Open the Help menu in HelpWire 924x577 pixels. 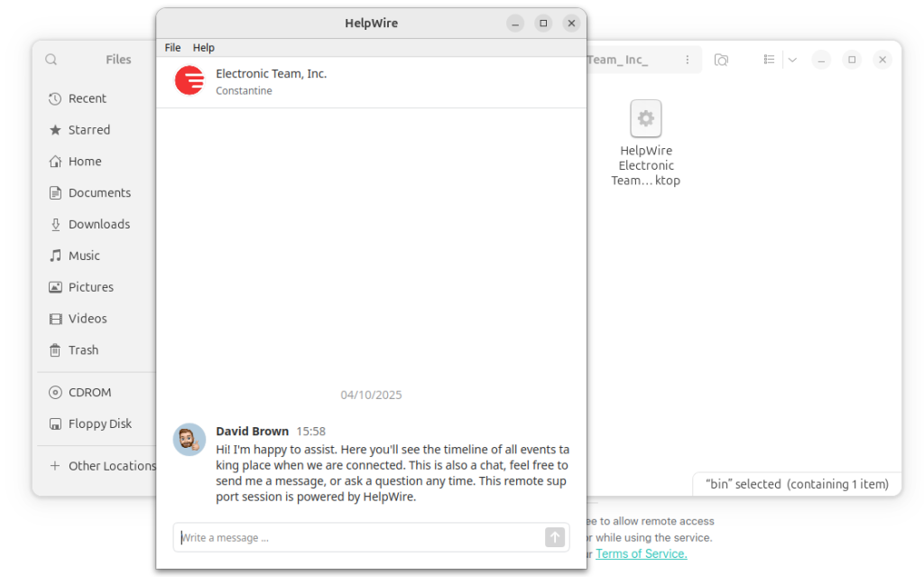203,47
